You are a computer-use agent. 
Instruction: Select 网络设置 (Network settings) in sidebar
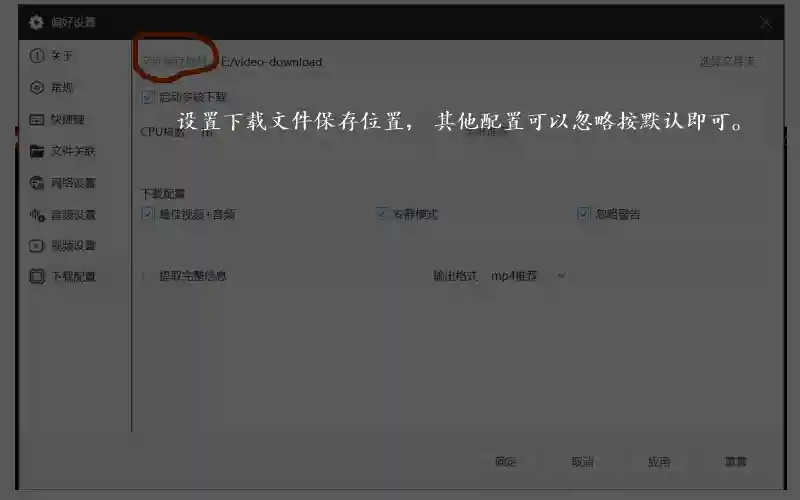pos(63,183)
